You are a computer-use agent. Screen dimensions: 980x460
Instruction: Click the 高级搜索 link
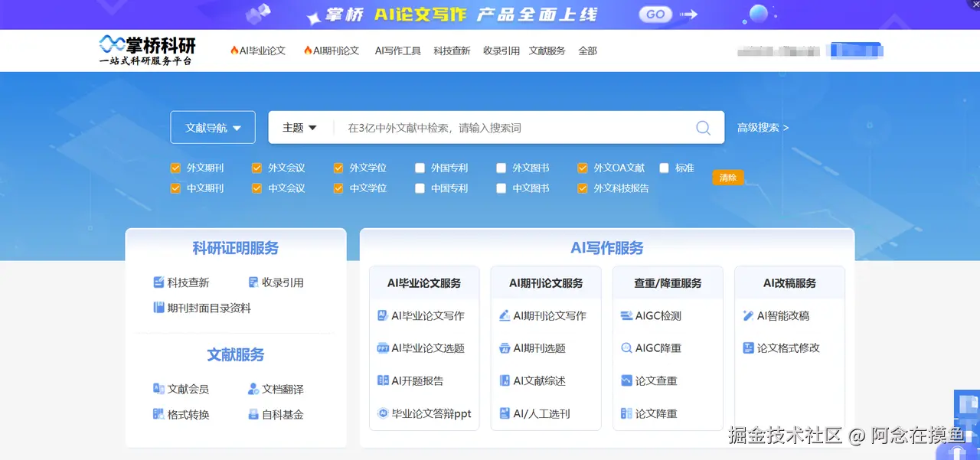[763, 128]
